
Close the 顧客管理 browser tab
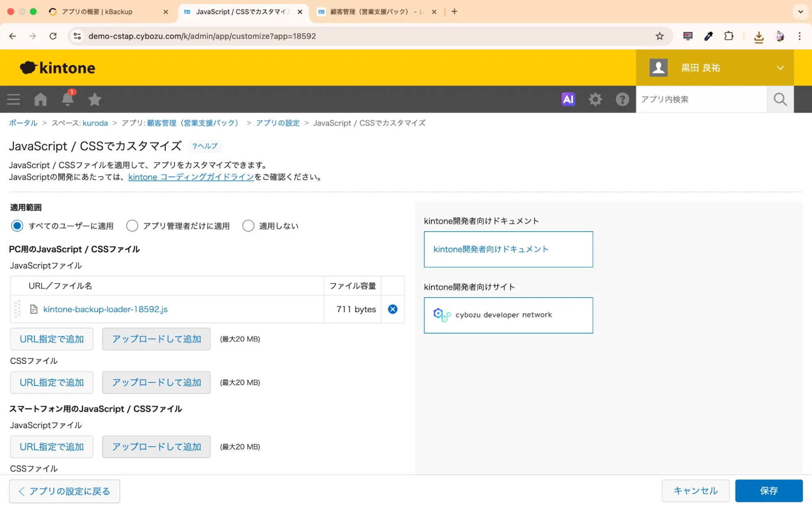[x=434, y=12]
